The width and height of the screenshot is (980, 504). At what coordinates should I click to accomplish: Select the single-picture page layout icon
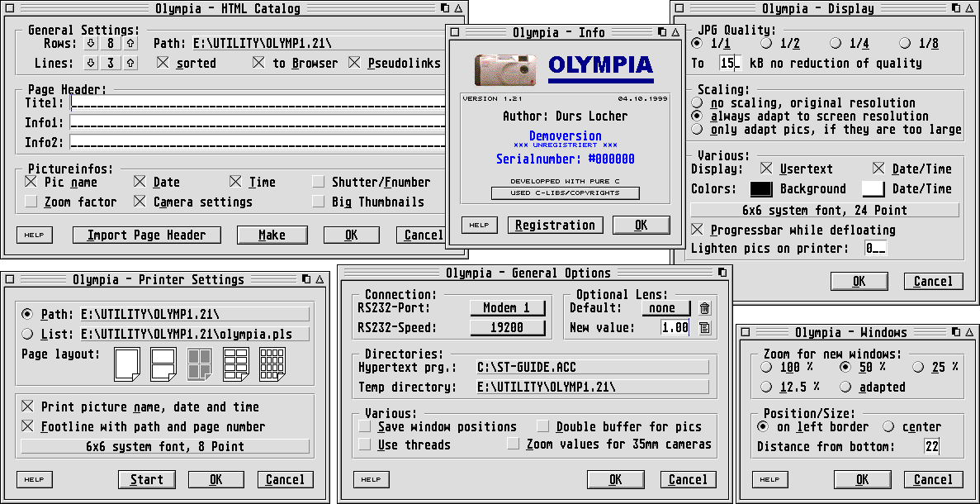tap(125, 364)
